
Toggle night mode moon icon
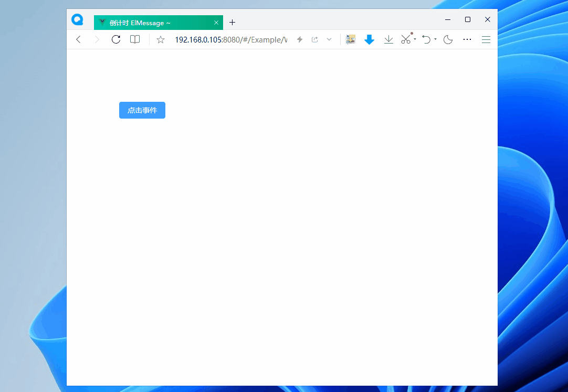pyautogui.click(x=448, y=39)
